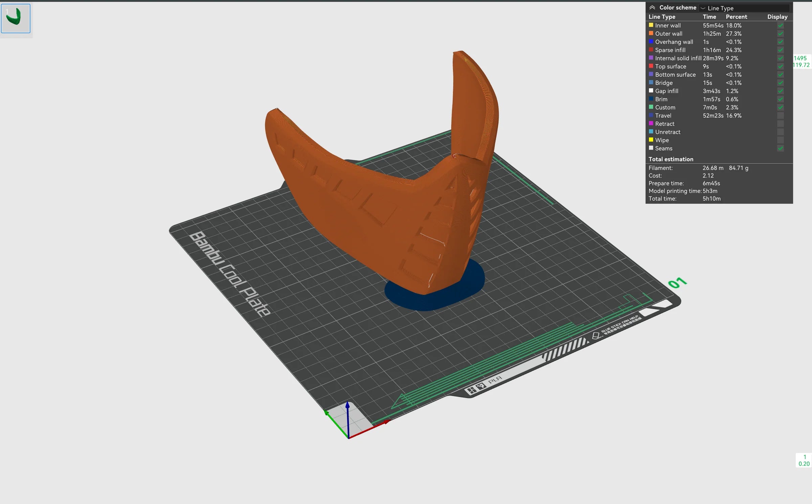
Task: Click the Overhang wall label in legend
Action: pyautogui.click(x=674, y=42)
